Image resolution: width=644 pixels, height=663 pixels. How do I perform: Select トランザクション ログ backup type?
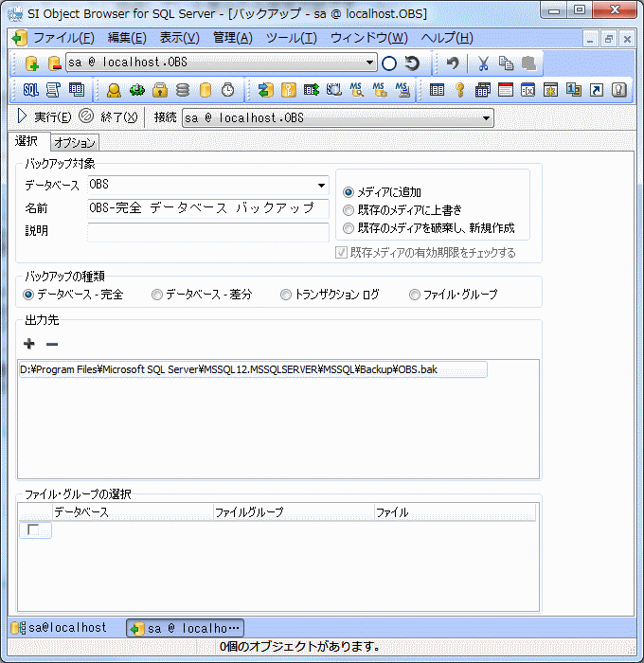286,295
